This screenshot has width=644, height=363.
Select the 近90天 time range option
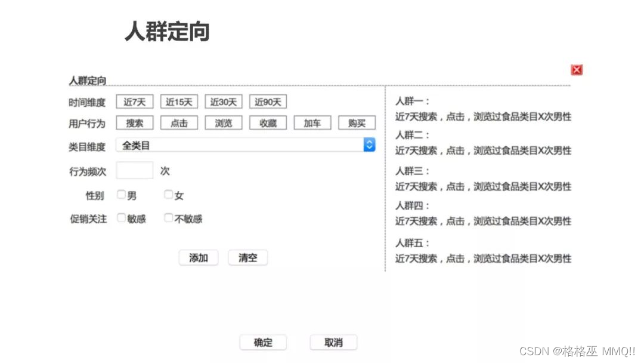[268, 101]
